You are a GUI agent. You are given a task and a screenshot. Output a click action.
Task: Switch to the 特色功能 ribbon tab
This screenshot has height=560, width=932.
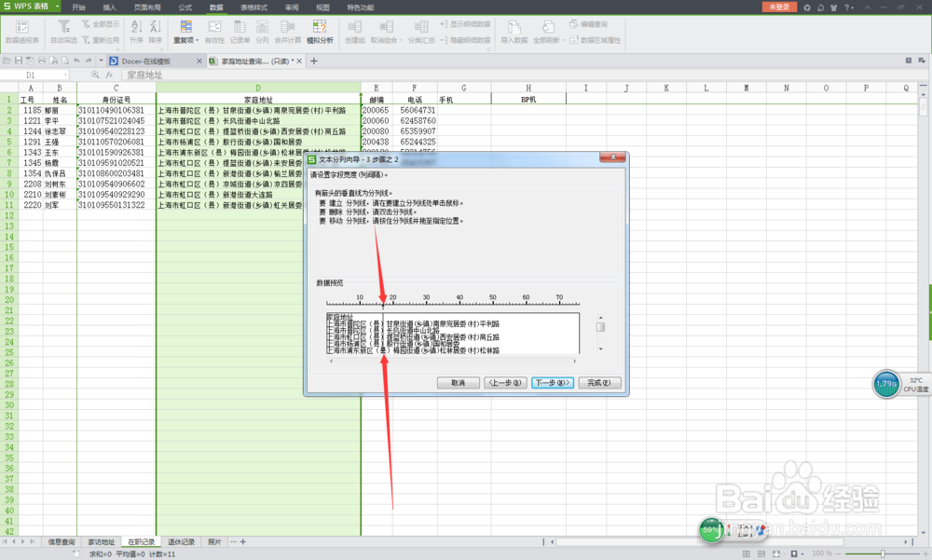click(360, 7)
